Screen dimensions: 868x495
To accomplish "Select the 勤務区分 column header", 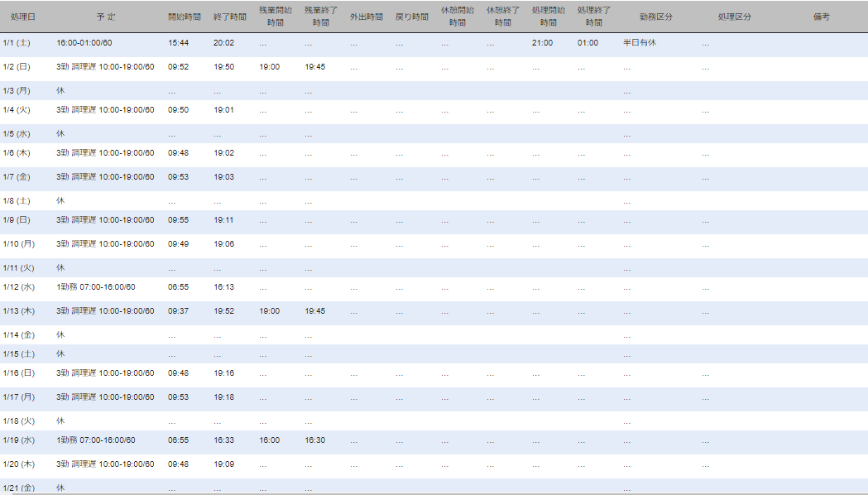I will 655,17.
